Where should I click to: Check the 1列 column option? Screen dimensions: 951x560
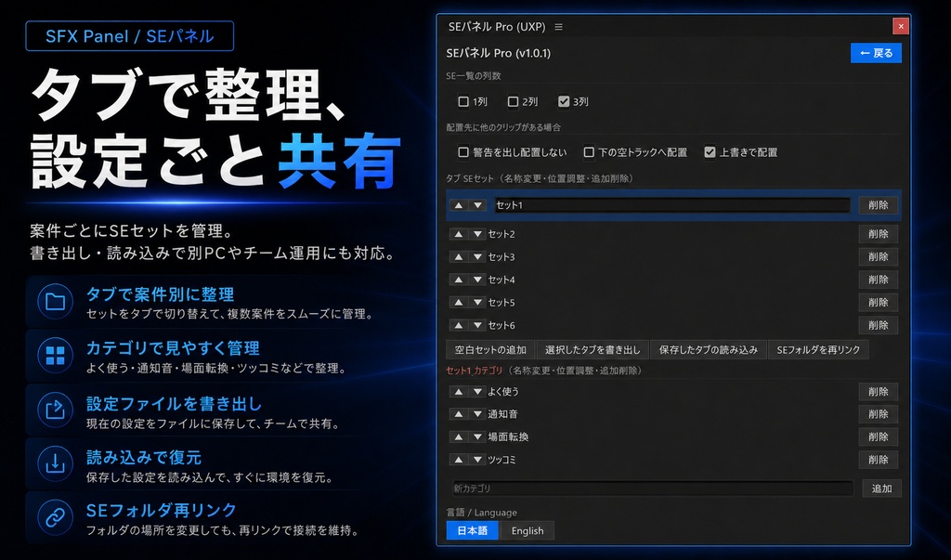click(463, 101)
